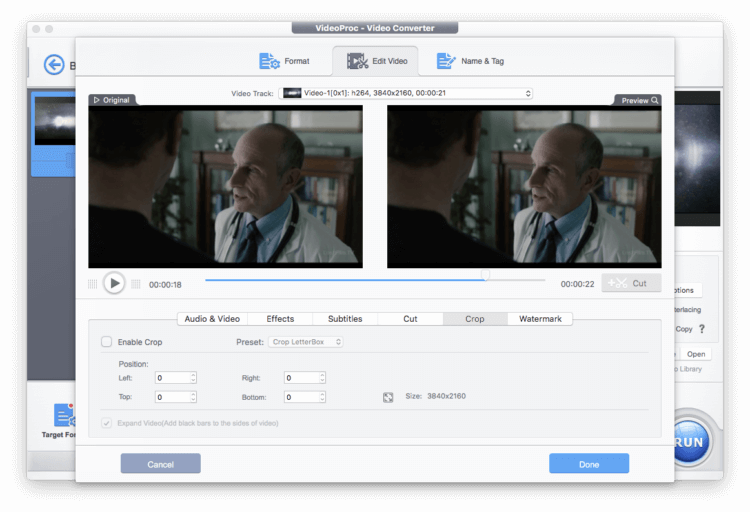Viewport: 750px width, 512px height.
Task: Click the Target Format icon in main window
Action: (x=64, y=415)
